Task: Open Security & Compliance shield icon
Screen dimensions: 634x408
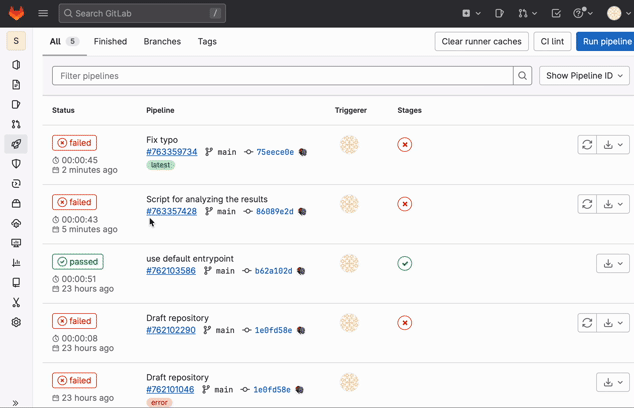Action: pos(16,164)
